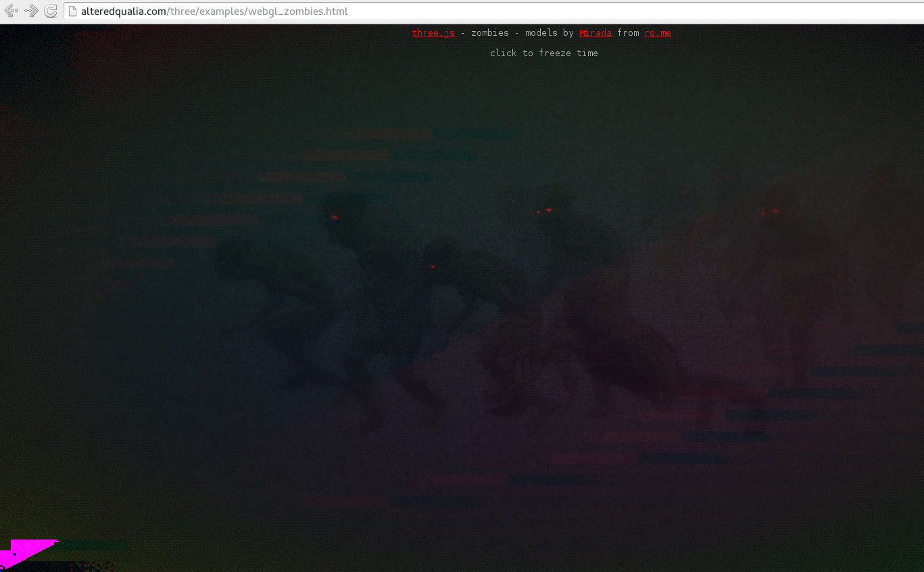Click the red eyes of the center zombie

(544, 211)
